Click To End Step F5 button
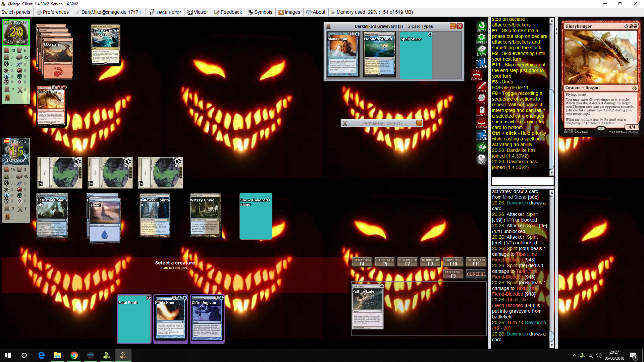Viewport: 644px width, 362px height. coord(385,262)
